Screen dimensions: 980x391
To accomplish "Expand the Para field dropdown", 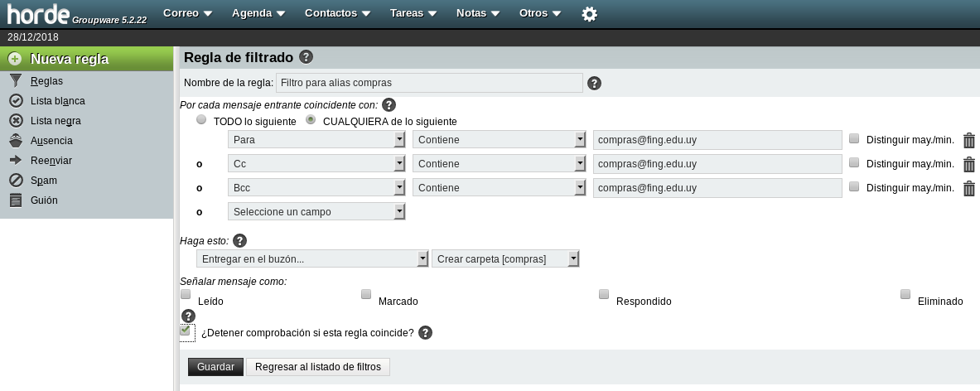I will tap(316, 140).
